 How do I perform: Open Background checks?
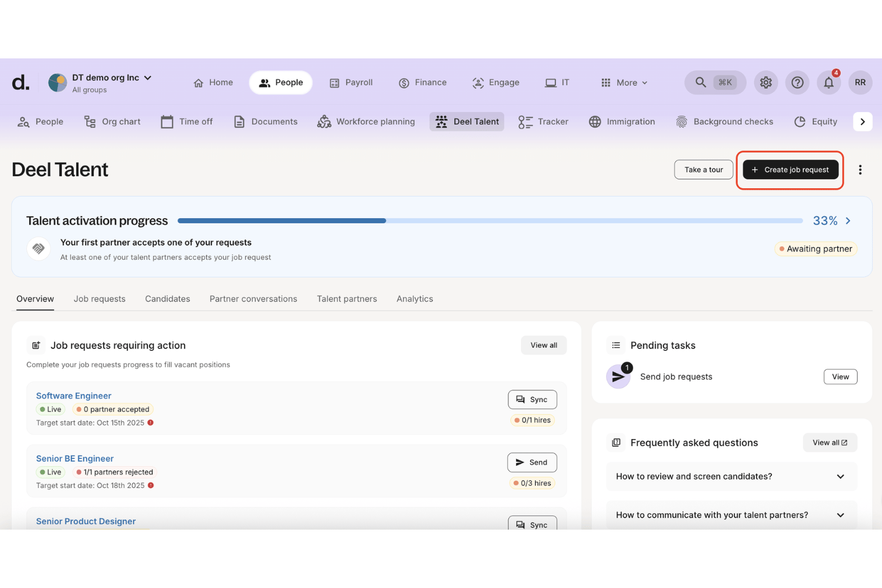point(725,122)
